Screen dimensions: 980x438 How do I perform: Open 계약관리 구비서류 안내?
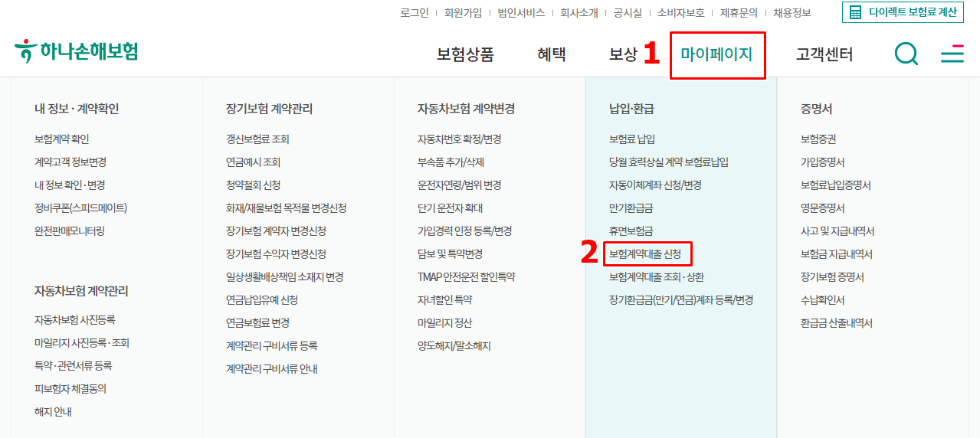[272, 369]
